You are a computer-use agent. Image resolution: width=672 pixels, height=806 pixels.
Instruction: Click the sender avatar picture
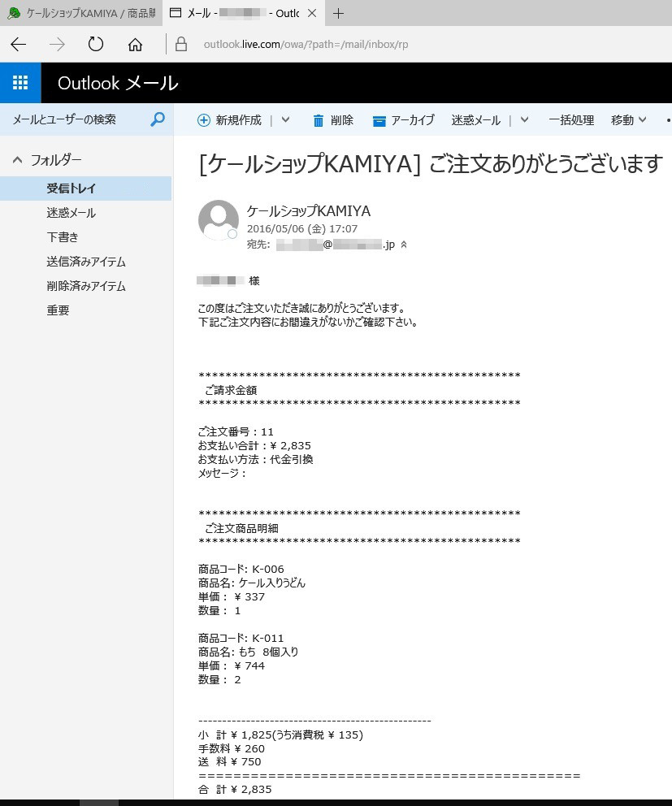point(218,220)
